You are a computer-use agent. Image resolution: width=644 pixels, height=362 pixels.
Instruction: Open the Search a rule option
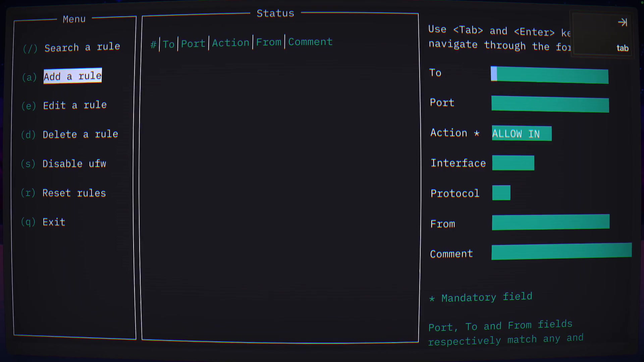[x=82, y=47]
